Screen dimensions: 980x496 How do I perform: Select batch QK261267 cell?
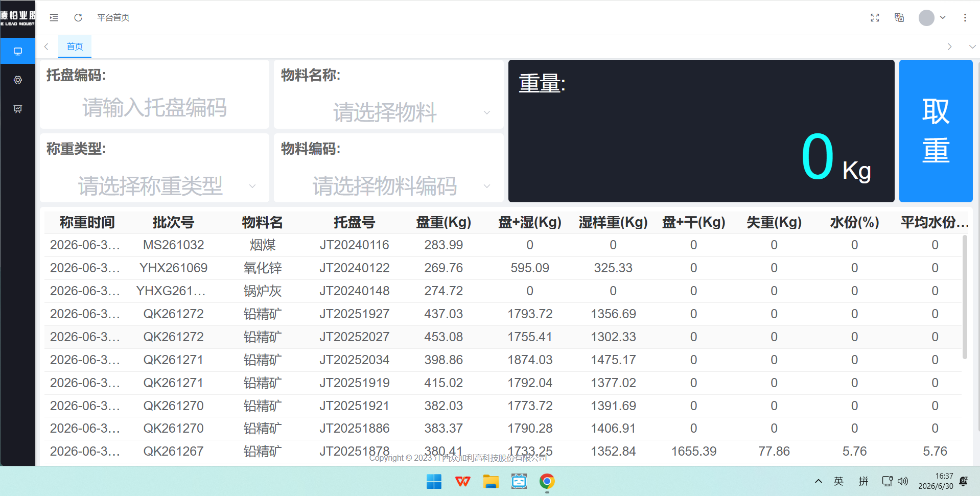pos(173,452)
